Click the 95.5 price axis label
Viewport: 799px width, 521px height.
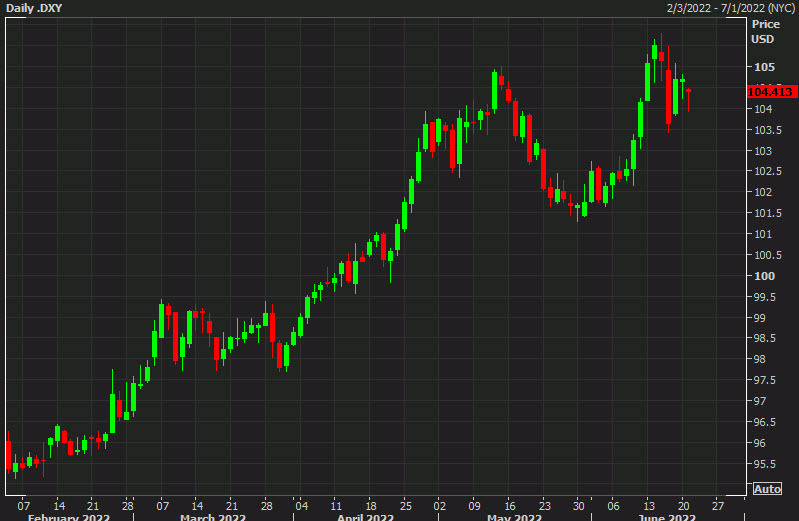pyautogui.click(x=764, y=464)
